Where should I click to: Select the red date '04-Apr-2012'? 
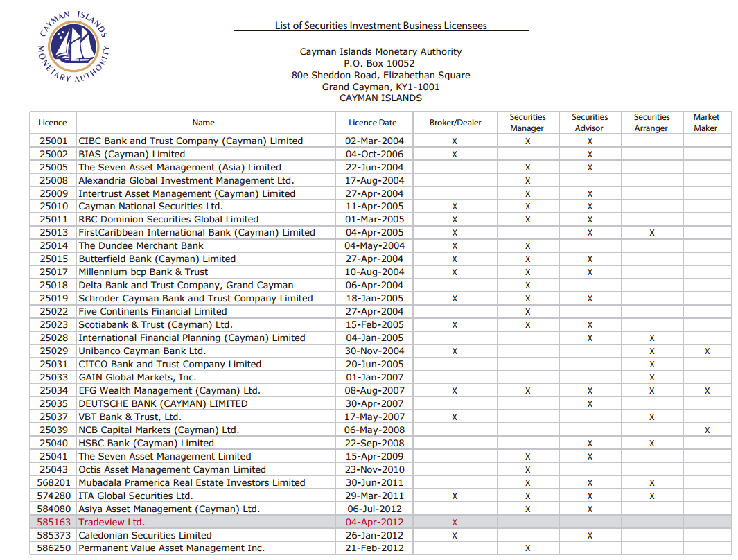pyautogui.click(x=375, y=523)
